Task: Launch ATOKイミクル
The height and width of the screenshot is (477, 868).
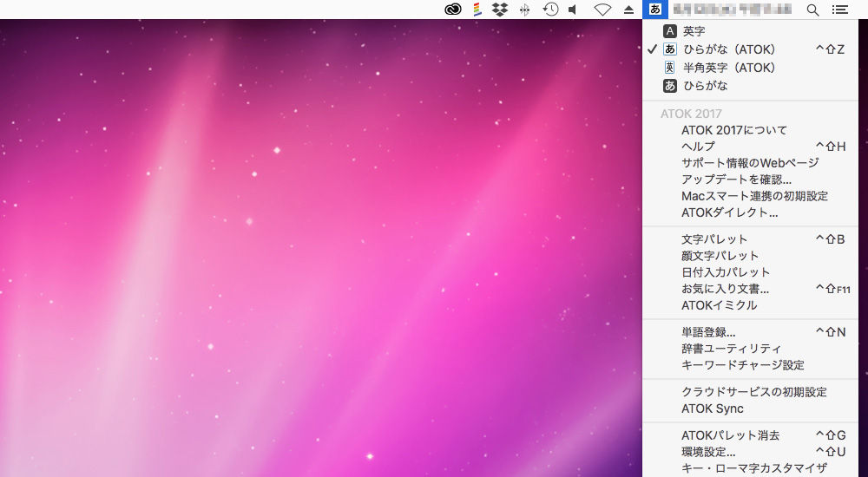Action: tap(750, 305)
